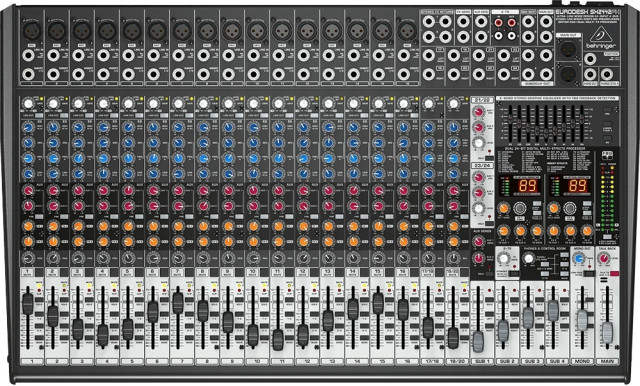Click the right FX display showing 89
This screenshot has width=640, height=386.
pos(577,186)
